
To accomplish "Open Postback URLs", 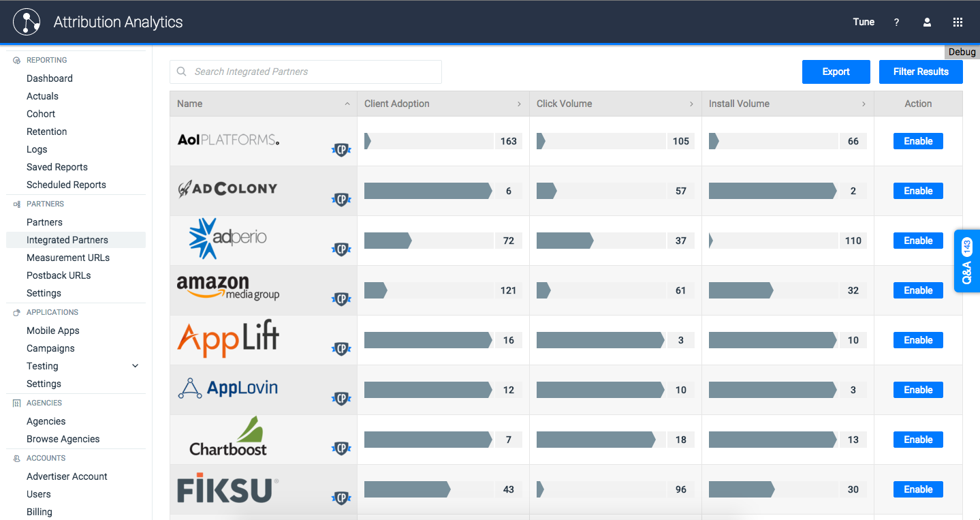I will (x=59, y=275).
